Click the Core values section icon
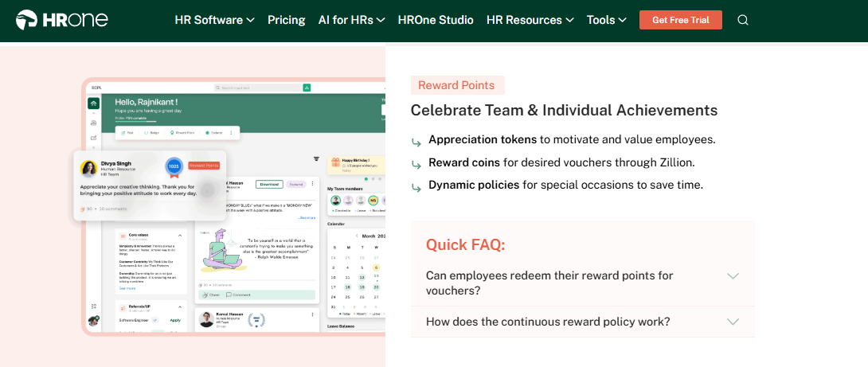The width and height of the screenshot is (868, 367). [x=123, y=236]
